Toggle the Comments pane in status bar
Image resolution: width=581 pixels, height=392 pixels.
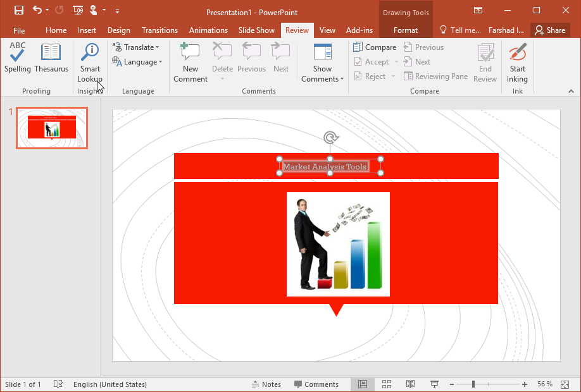[x=316, y=384]
